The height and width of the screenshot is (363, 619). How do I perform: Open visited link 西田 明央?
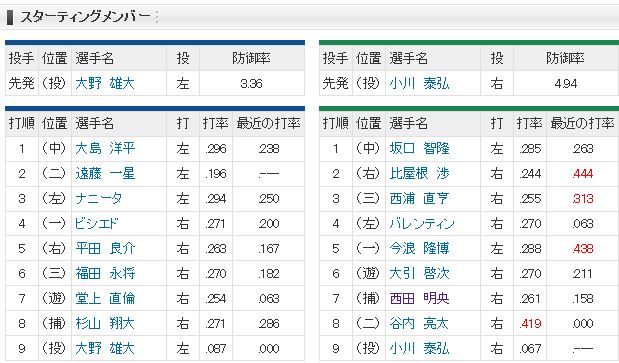point(419,298)
